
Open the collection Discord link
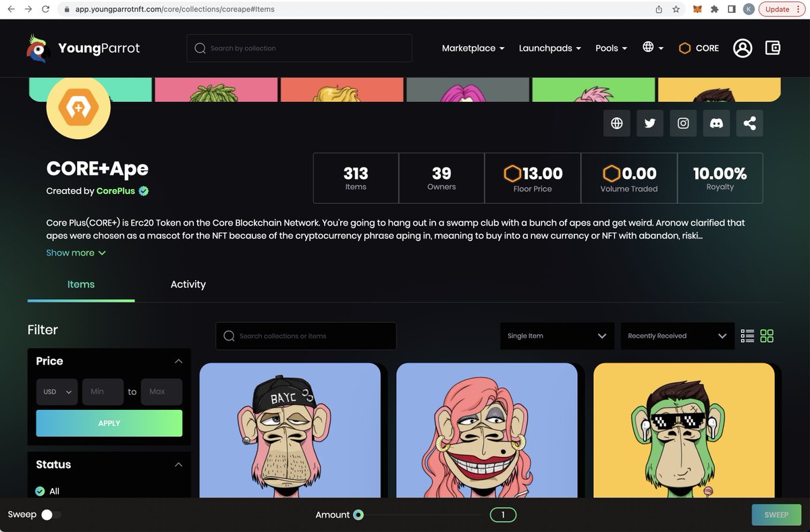point(716,124)
